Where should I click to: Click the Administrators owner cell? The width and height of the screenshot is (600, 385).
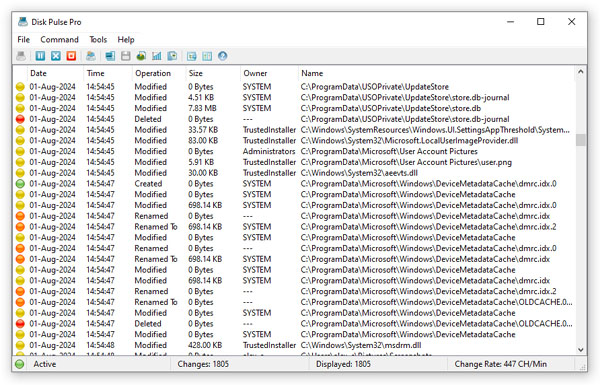(269, 152)
